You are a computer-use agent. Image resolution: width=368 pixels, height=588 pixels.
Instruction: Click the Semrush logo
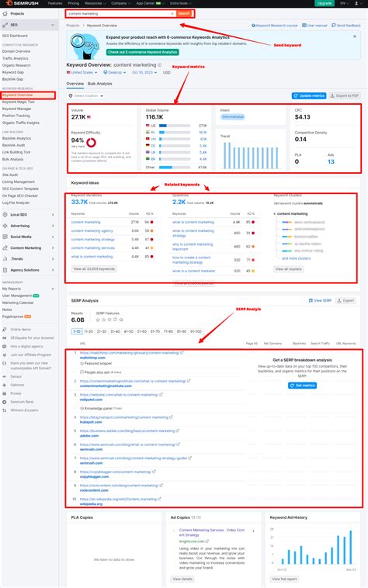(21, 3)
